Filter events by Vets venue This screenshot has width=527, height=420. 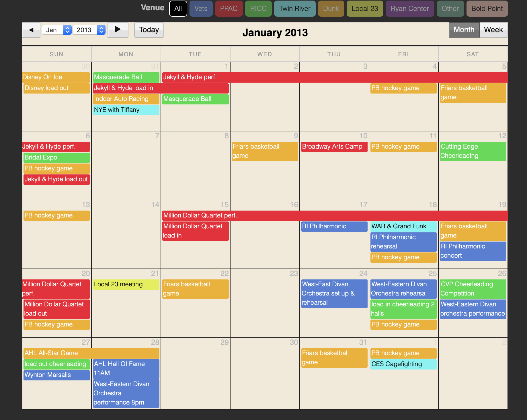tap(201, 9)
